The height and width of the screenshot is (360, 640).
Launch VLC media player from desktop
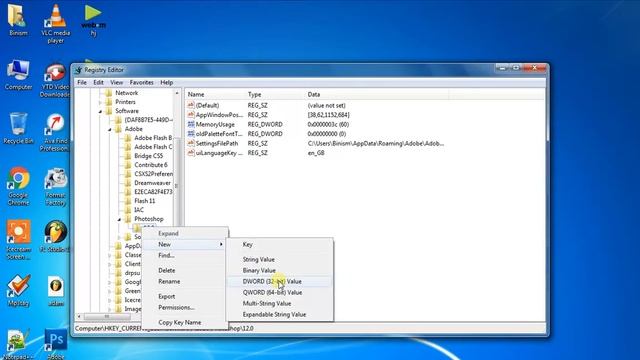(56, 23)
